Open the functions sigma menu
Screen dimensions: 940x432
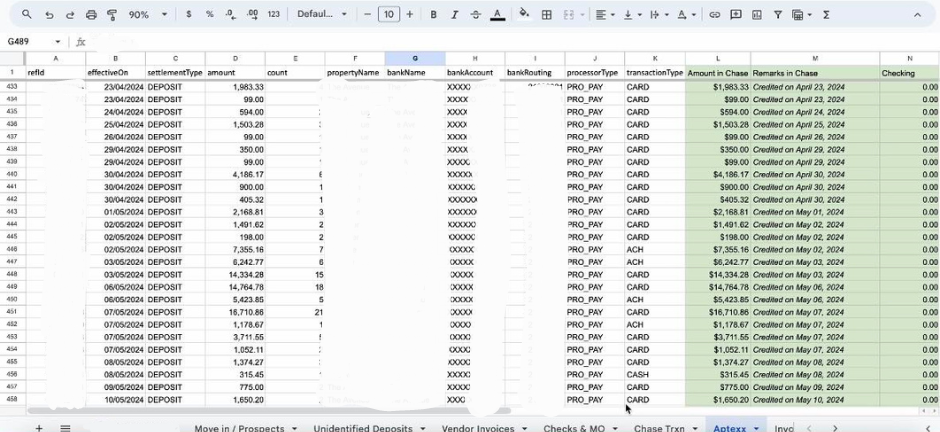[826, 14]
